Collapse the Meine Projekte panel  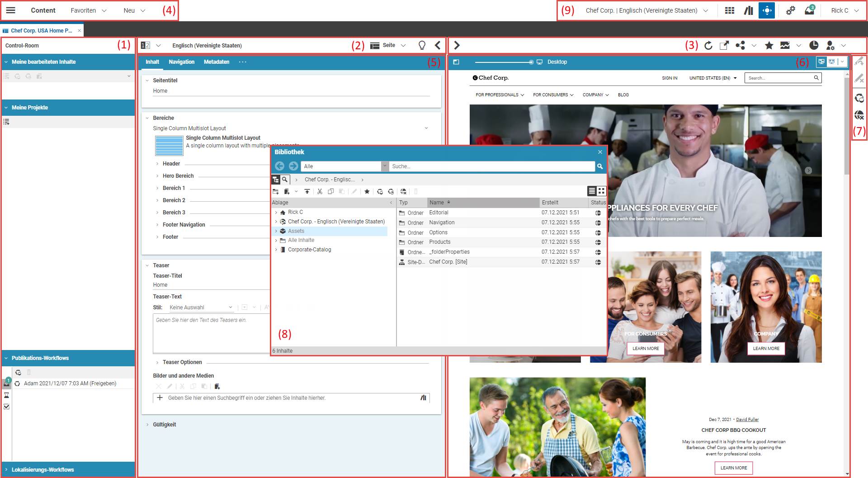[x=6, y=108]
